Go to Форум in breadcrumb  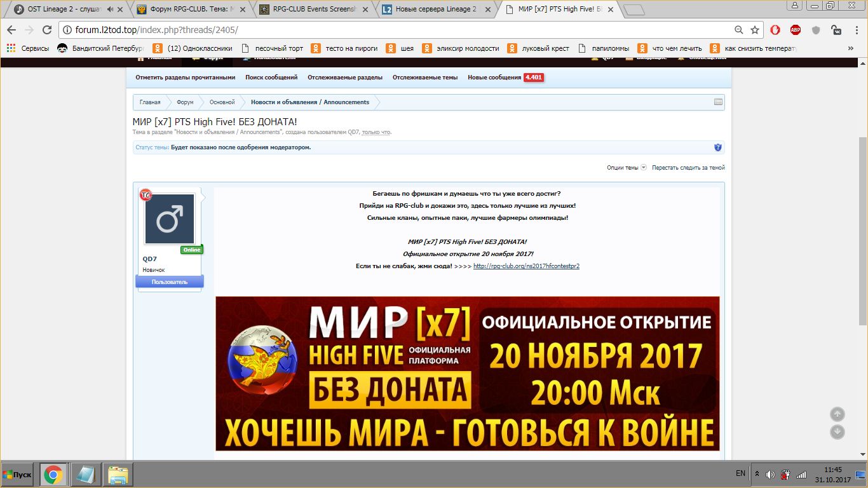[185, 102]
